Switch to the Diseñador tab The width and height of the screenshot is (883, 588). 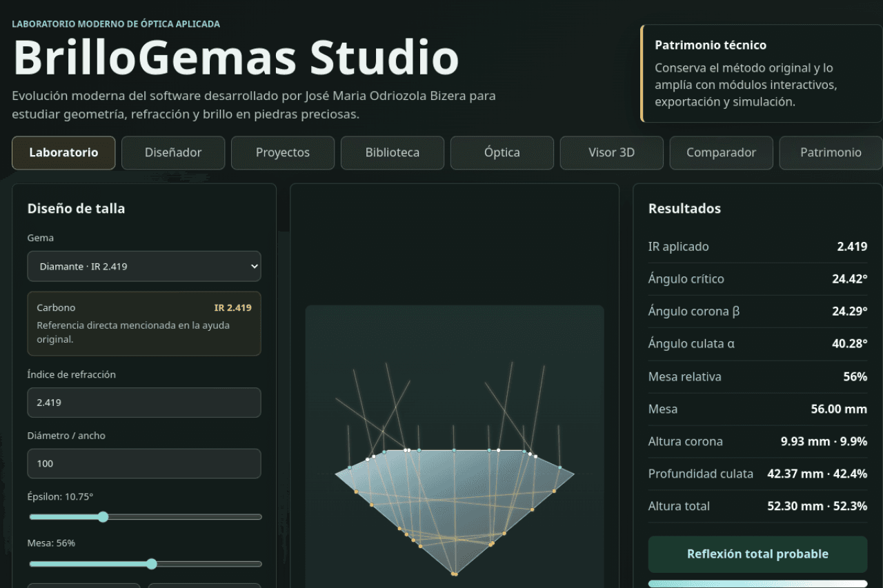[x=173, y=152]
